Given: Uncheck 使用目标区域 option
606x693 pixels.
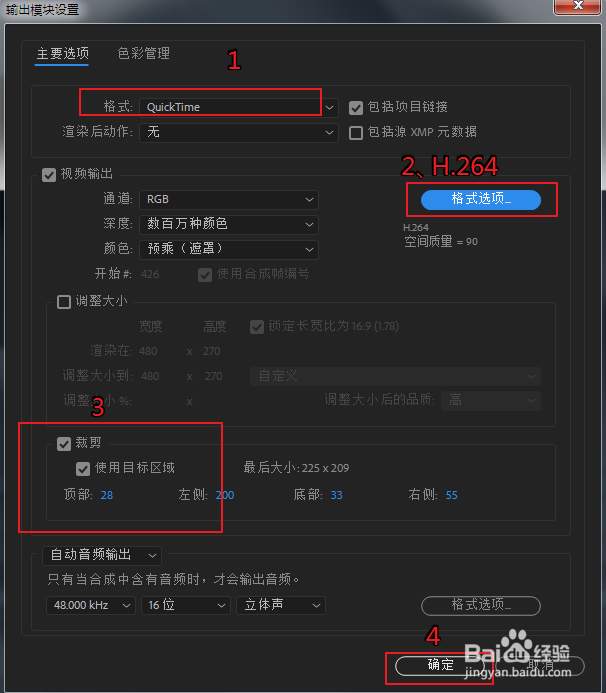Looking at the screenshot, I should (x=83, y=469).
